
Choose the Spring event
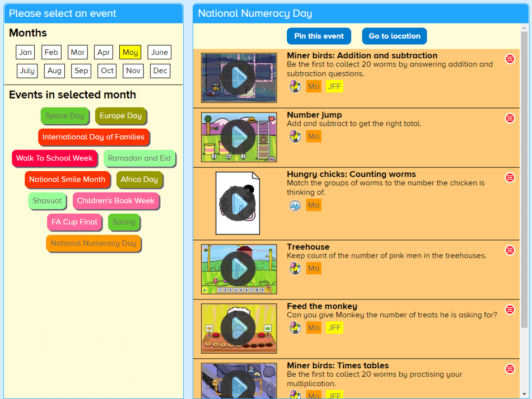[x=124, y=222]
